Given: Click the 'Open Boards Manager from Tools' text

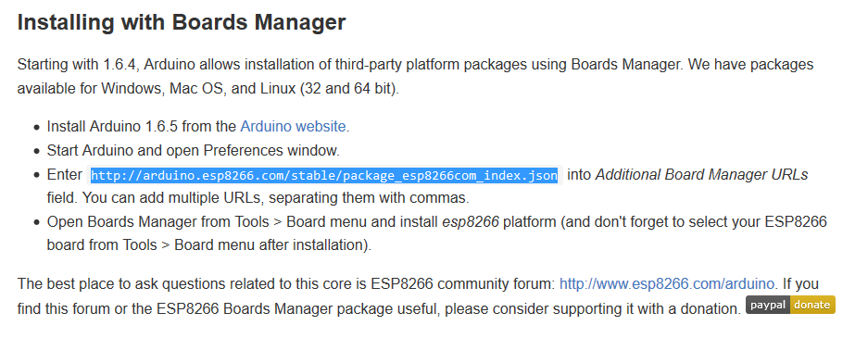Looking at the screenshot, I should [157, 222].
